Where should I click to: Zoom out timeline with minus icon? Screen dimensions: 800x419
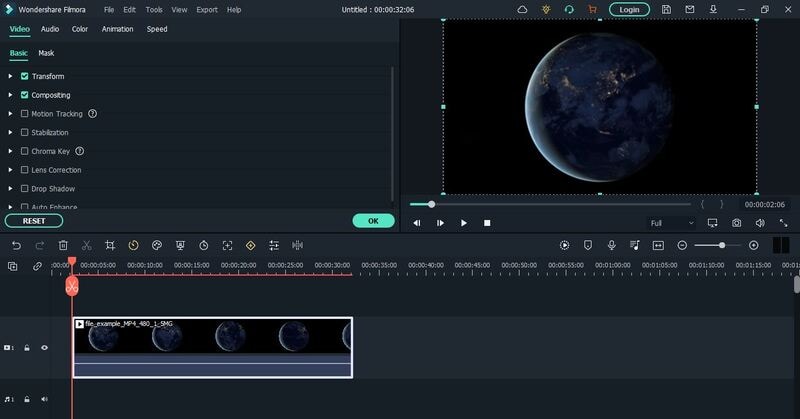click(x=682, y=245)
